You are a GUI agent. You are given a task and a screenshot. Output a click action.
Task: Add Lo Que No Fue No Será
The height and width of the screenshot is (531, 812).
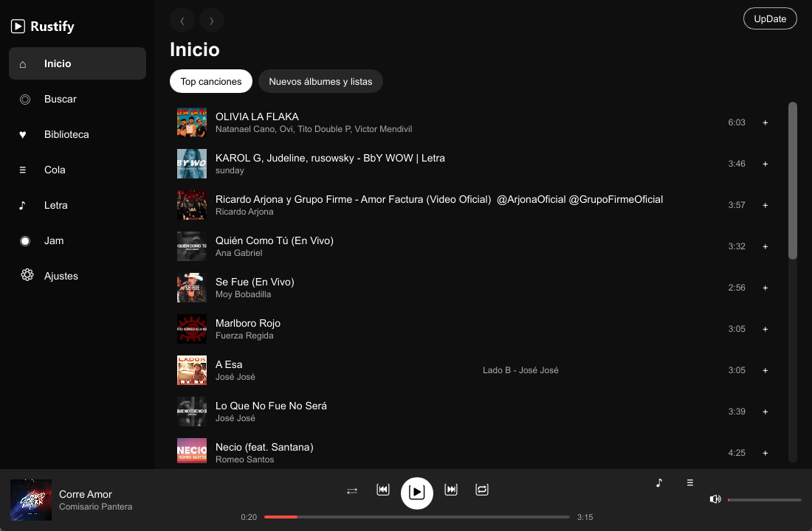(765, 412)
